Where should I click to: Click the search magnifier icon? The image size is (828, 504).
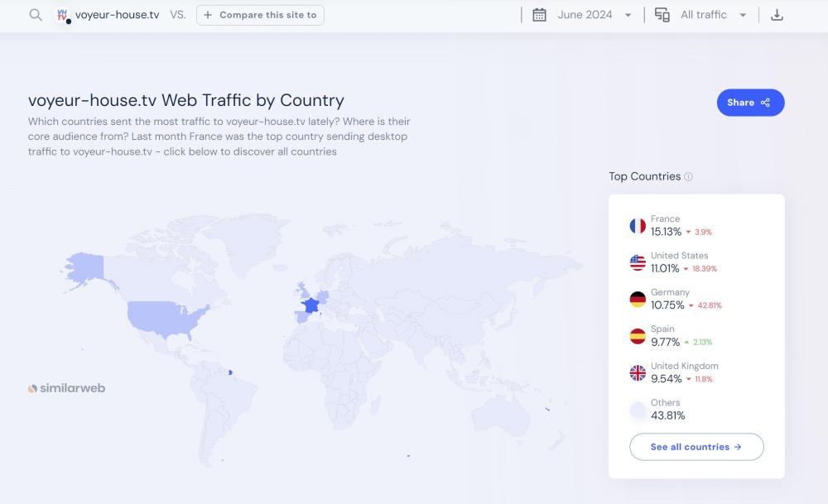pyautogui.click(x=35, y=15)
